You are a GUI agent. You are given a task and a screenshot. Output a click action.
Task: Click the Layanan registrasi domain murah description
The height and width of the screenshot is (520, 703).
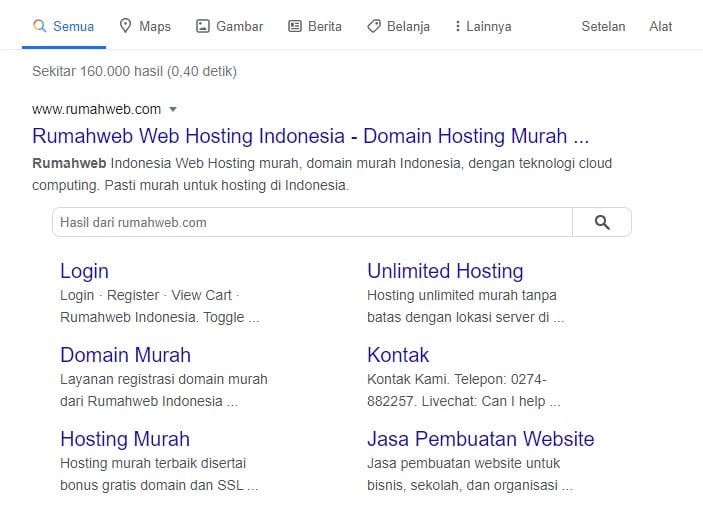click(x=164, y=390)
